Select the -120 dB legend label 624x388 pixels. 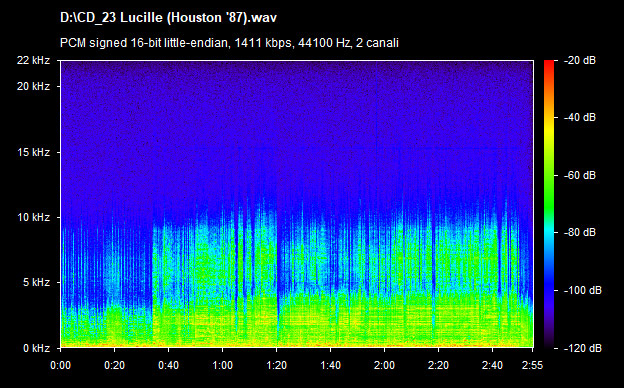[x=583, y=348]
